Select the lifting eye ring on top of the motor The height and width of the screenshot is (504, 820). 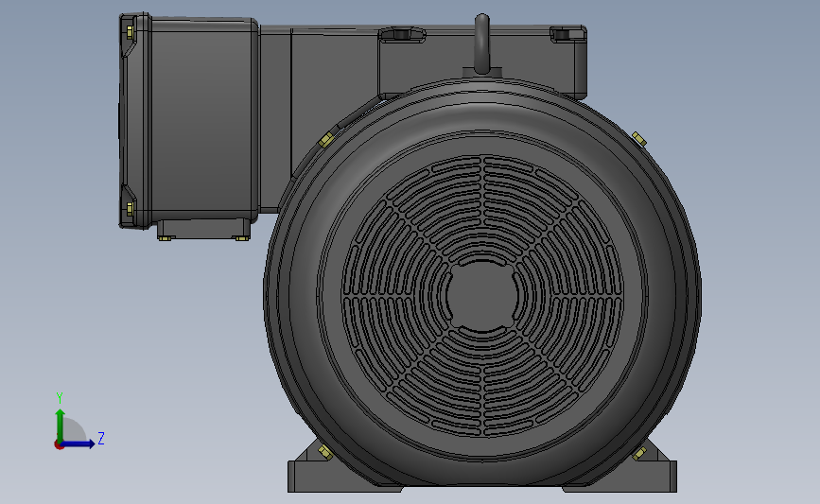click(482, 43)
